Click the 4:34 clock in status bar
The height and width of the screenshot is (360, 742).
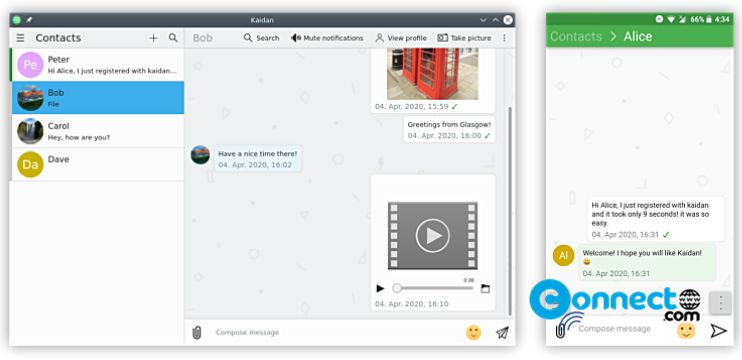[x=722, y=19]
